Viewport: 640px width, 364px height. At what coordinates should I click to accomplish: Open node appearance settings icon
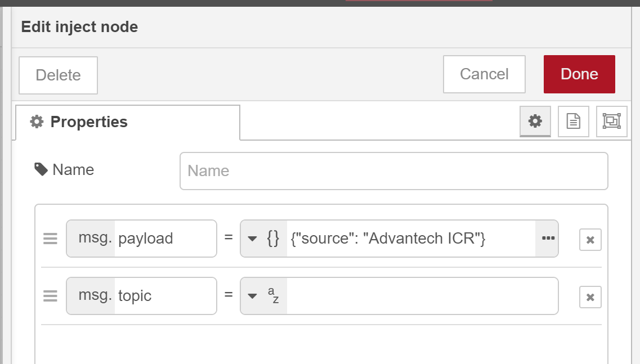point(611,121)
